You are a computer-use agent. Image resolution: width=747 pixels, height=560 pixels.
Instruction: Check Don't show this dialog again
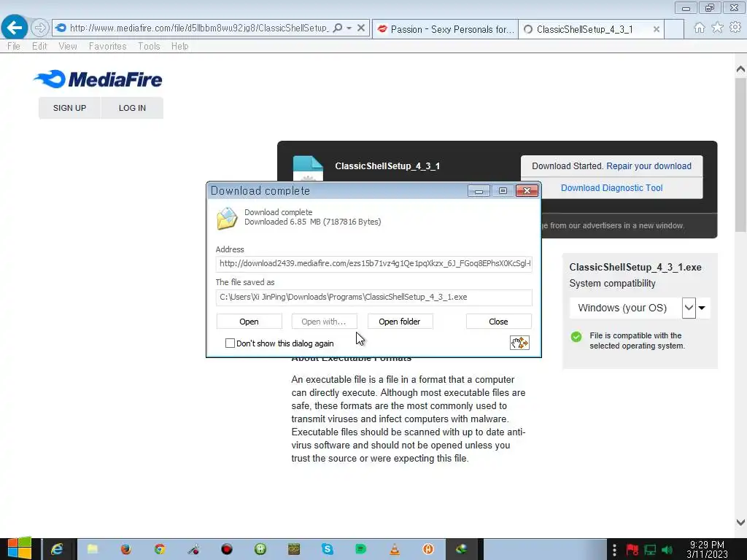click(x=230, y=343)
